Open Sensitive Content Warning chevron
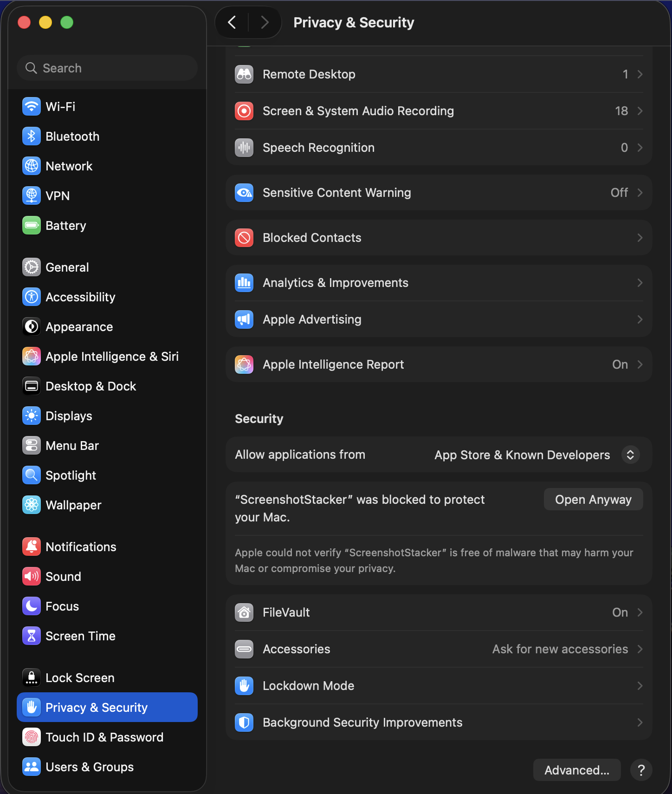Screen dimensions: 672x794 [x=640, y=193]
